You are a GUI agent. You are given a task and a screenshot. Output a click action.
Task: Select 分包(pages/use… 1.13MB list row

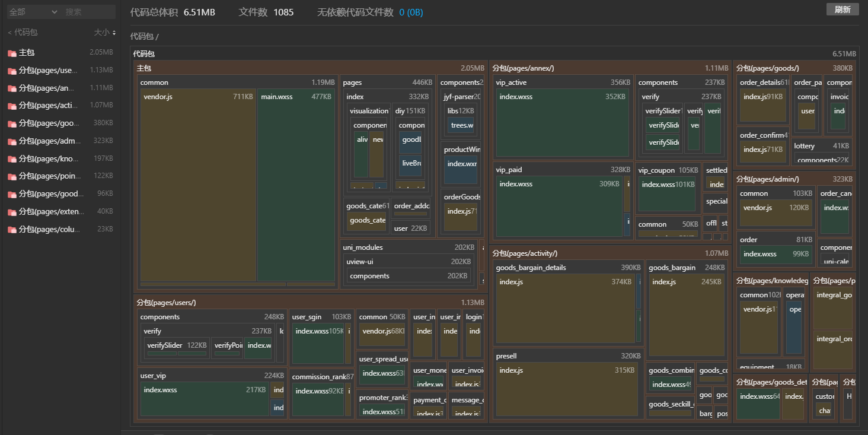click(x=60, y=71)
